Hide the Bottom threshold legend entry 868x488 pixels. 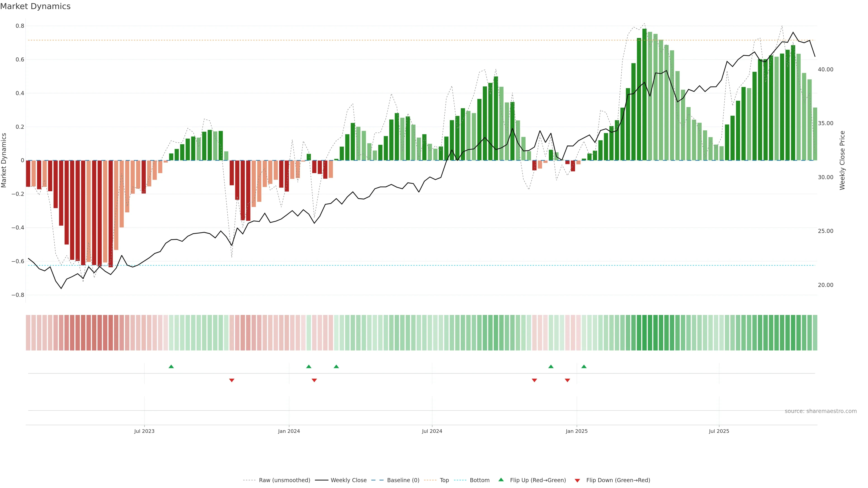[479, 480]
